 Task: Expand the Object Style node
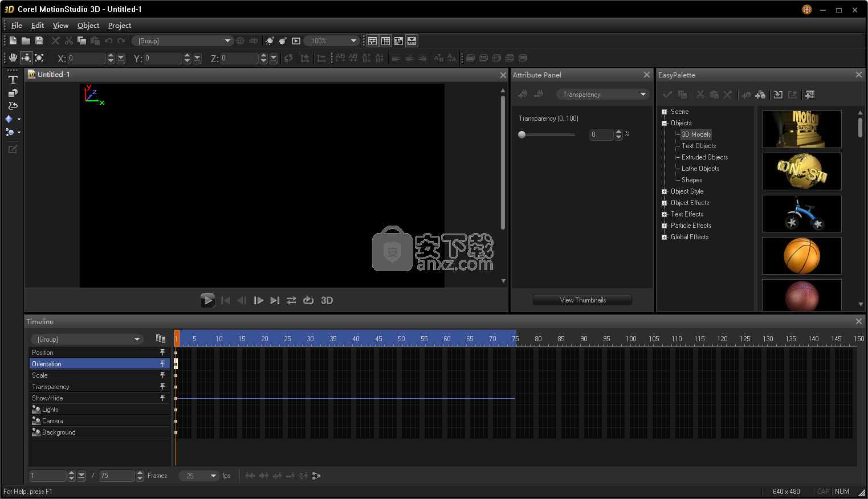(x=664, y=191)
